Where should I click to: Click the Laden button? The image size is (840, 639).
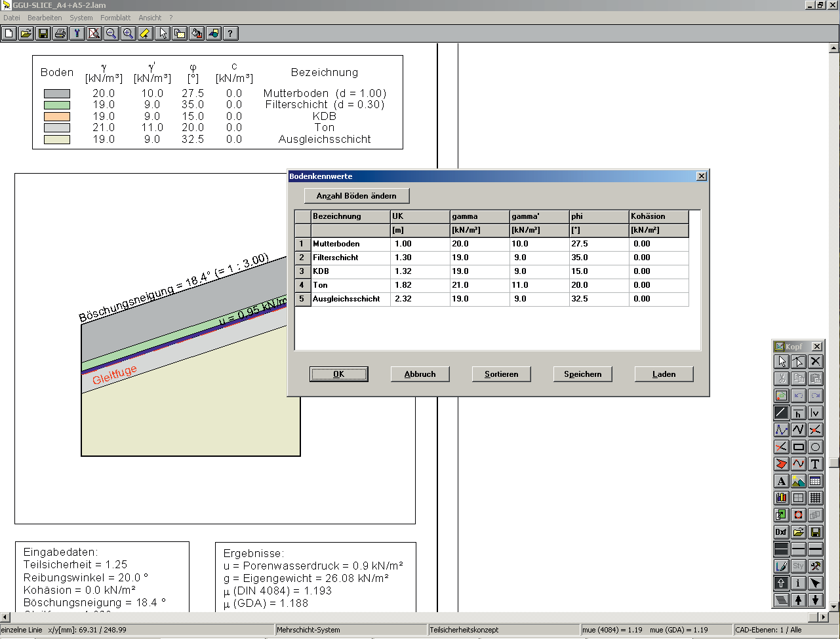coord(664,374)
